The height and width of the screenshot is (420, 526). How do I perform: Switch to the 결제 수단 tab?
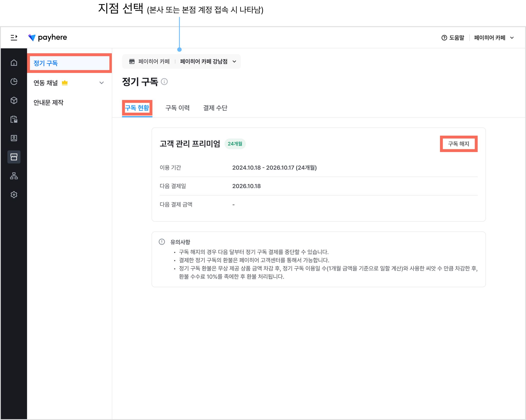[x=215, y=108]
